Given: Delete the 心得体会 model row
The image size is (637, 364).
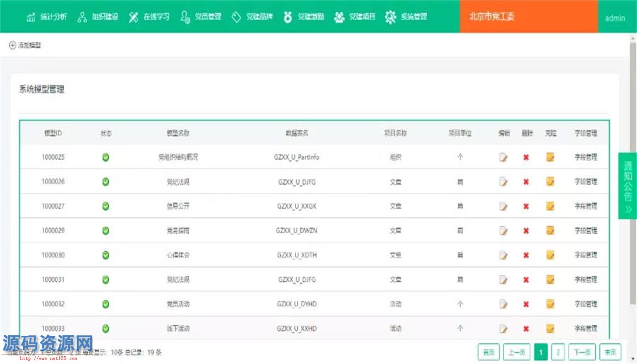Looking at the screenshot, I should tap(526, 255).
